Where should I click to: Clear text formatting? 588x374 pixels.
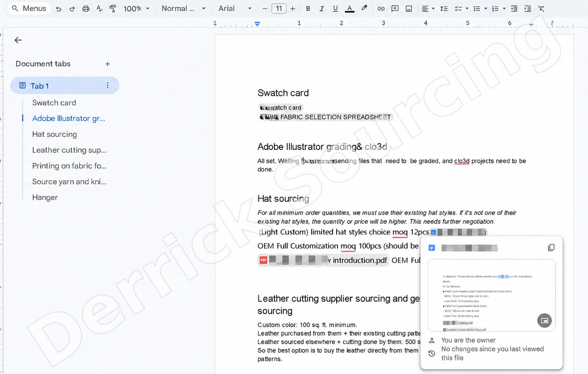(x=541, y=9)
